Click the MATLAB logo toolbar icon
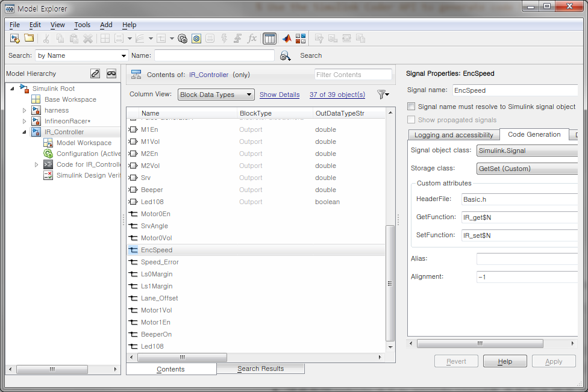Viewport: 588px width, 392px height. pos(287,38)
